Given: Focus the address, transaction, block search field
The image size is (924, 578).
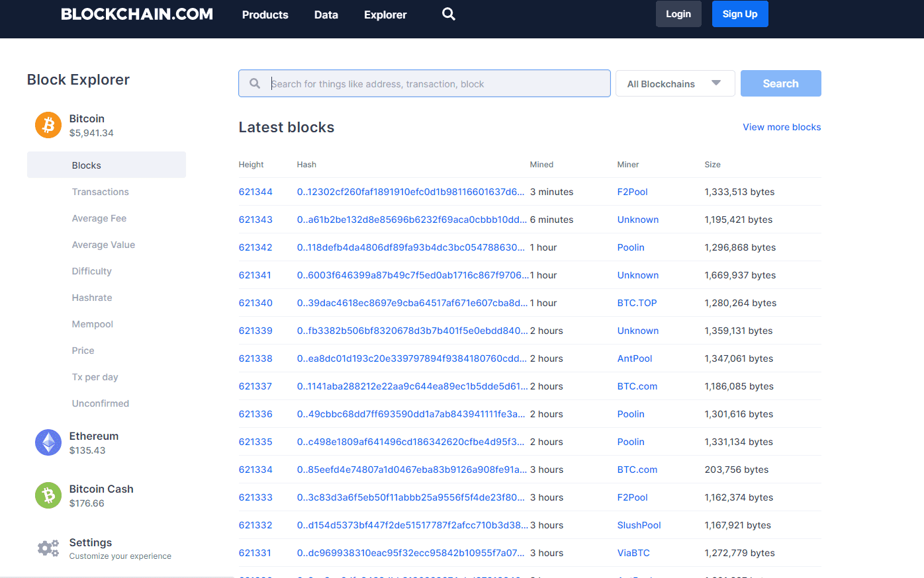Looking at the screenshot, I should 424,83.
